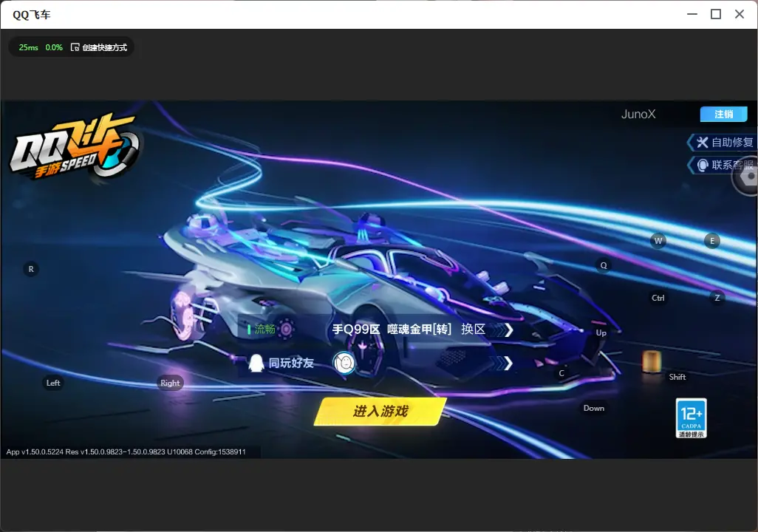The image size is (758, 532).
Task: Click the friend avatar next to 同玩好友
Action: coord(344,363)
